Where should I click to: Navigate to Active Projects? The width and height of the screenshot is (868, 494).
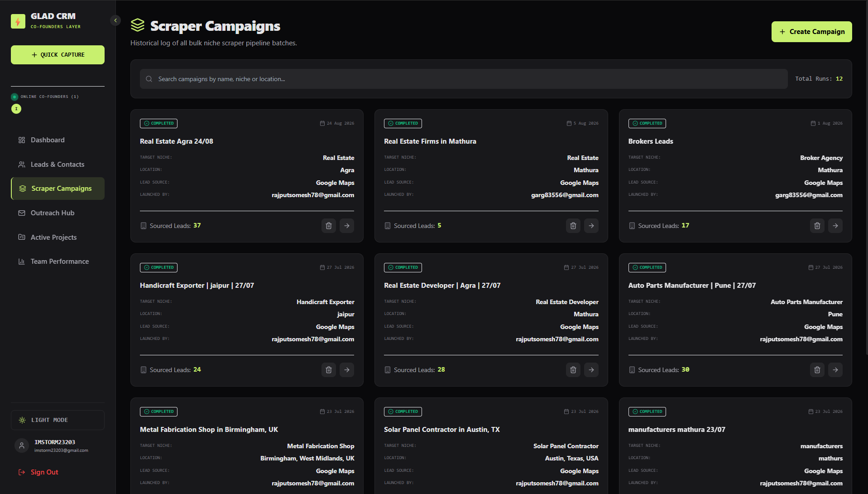tap(58, 237)
